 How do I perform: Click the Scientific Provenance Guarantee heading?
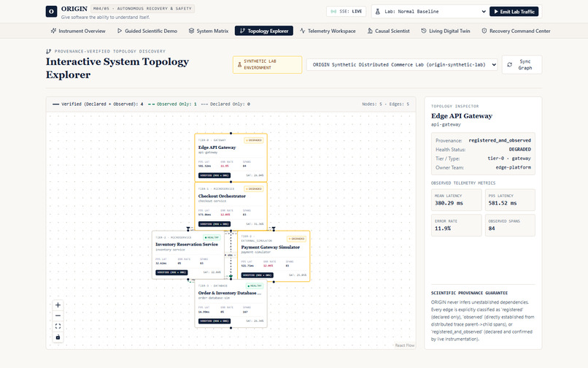[469, 293]
